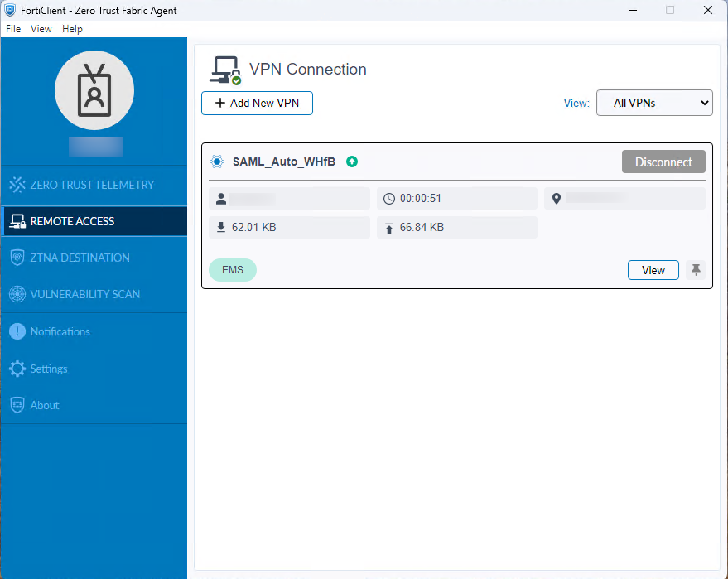Expand the All VPNs view dropdown
This screenshot has width=728, height=579.
(x=654, y=103)
